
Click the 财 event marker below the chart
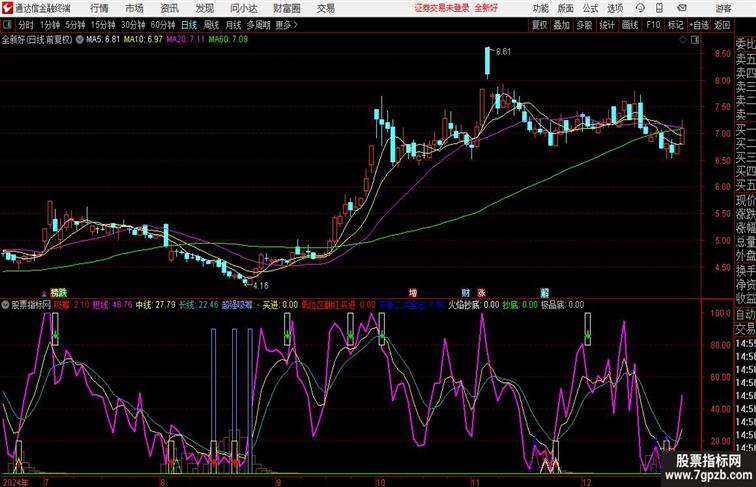[x=466, y=292]
